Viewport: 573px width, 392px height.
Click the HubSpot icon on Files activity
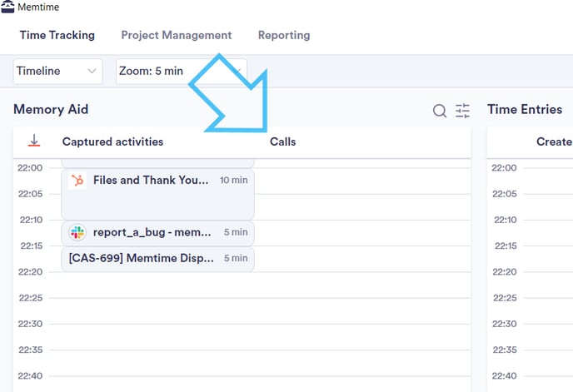77,181
